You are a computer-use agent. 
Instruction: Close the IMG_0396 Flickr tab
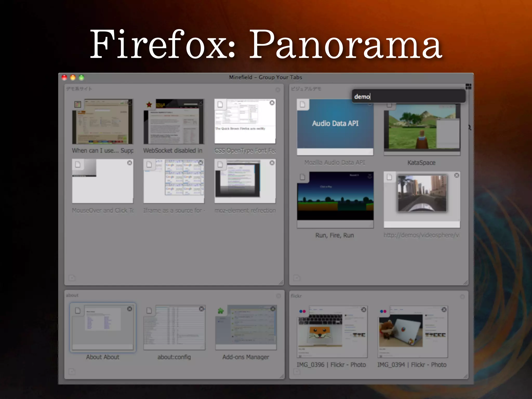coord(364,310)
